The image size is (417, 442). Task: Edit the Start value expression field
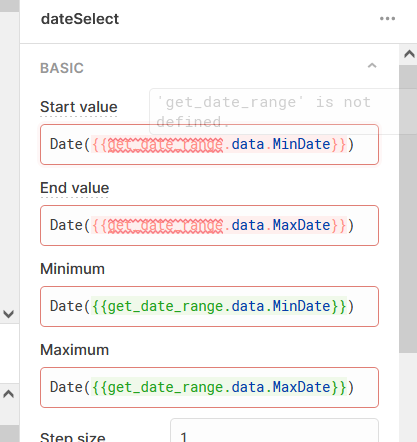(209, 144)
